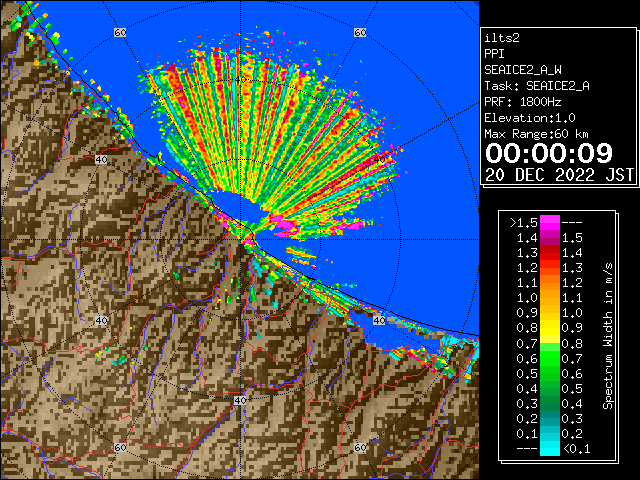This screenshot has height=480, width=640.
Task: Select the Elevation:1.0 entry
Action: pyautogui.click(x=530, y=118)
